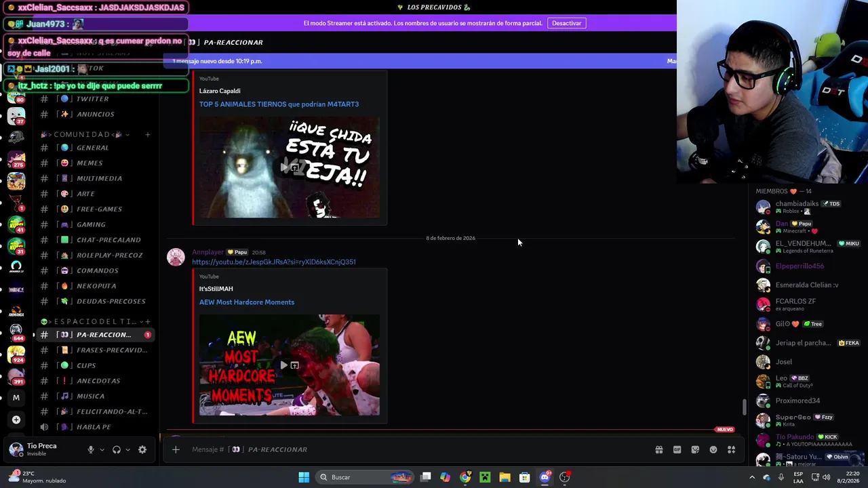Open the GAMING channel
This screenshot has height=488, width=868.
[x=94, y=224]
